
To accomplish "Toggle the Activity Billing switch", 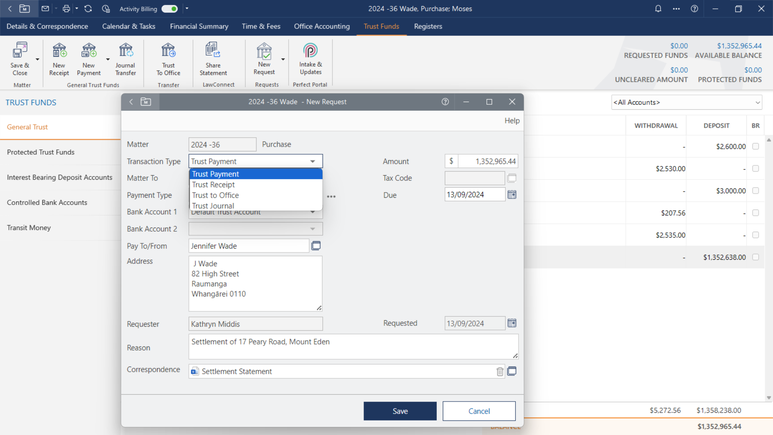I will click(x=169, y=8).
